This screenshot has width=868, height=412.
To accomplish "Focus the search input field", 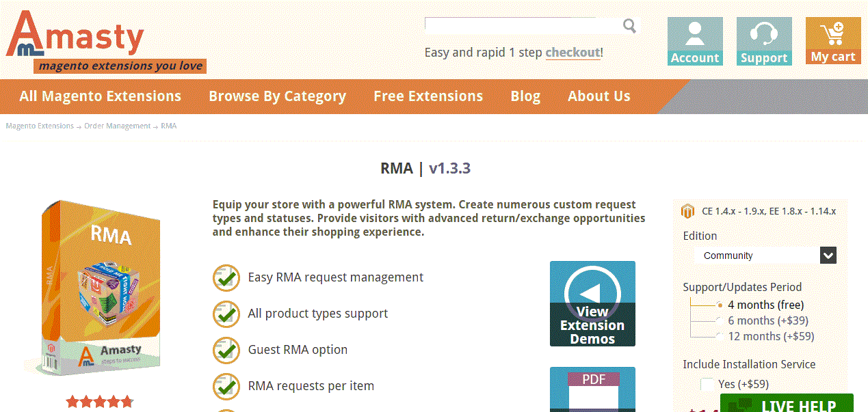I will coord(523,26).
